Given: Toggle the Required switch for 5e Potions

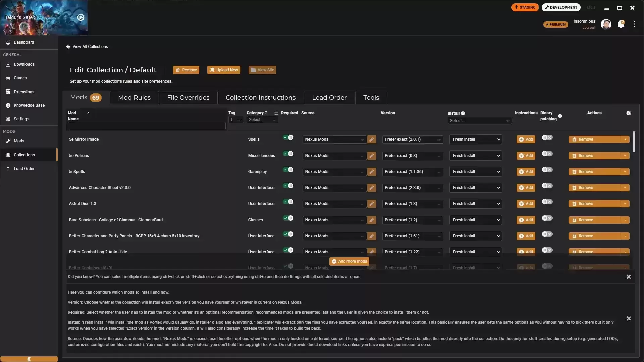Looking at the screenshot, I should click(288, 154).
